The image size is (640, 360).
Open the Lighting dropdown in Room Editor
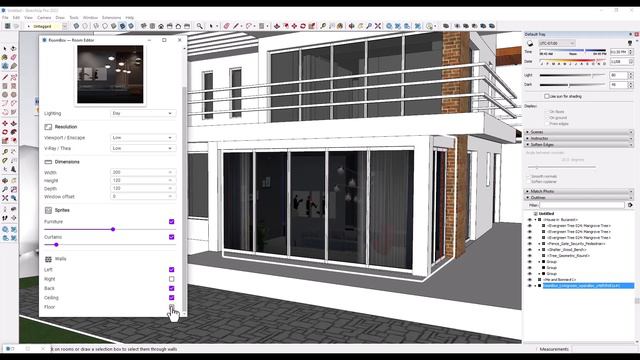(143, 113)
